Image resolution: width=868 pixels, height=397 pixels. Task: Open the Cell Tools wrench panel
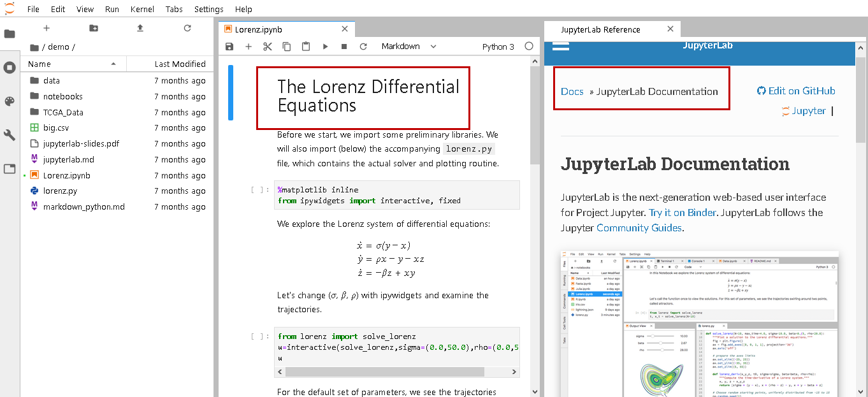[10, 135]
